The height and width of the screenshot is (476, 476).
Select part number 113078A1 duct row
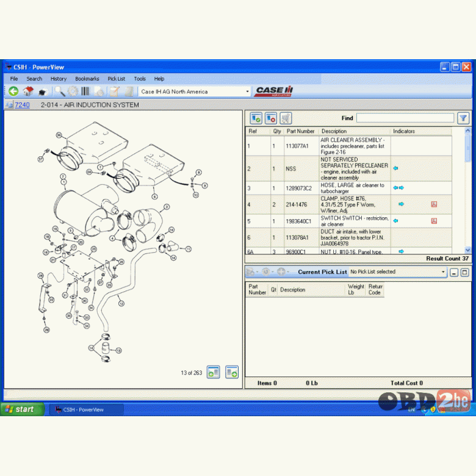pyautogui.click(x=348, y=237)
